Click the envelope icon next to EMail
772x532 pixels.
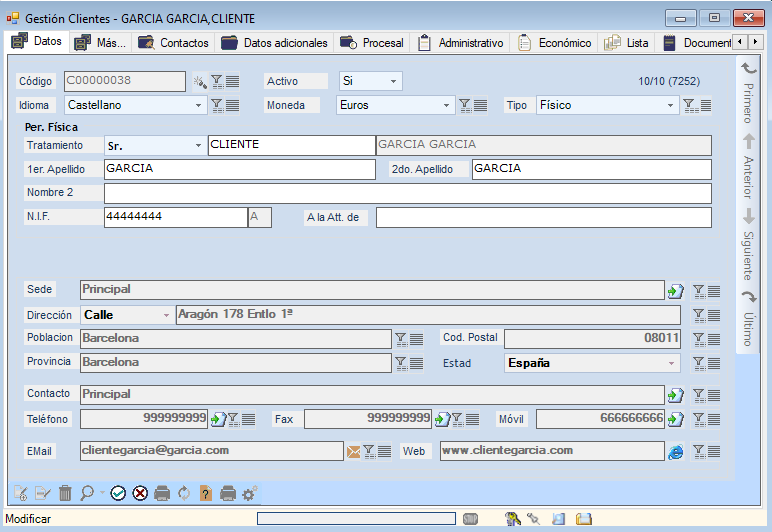(353, 452)
